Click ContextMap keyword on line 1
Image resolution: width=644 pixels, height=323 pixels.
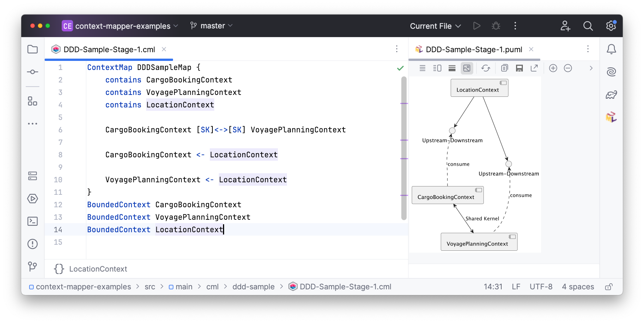109,67
